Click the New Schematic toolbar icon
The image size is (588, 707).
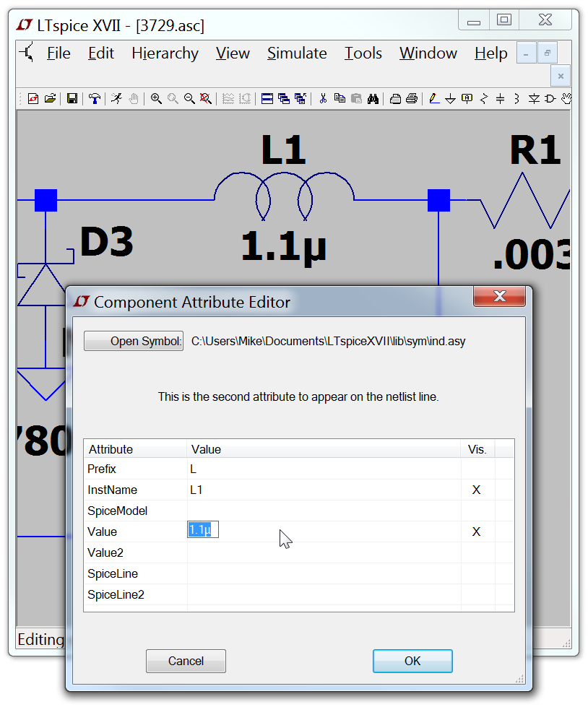[33, 99]
